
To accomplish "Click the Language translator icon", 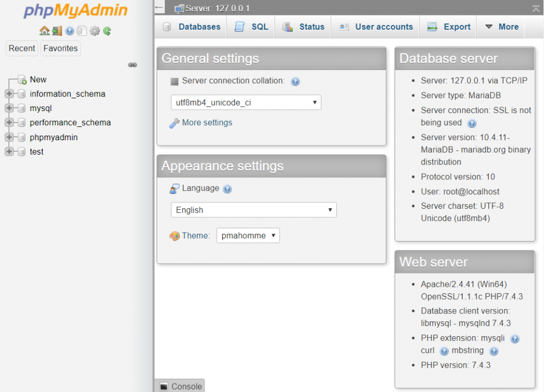I will pyautogui.click(x=174, y=189).
